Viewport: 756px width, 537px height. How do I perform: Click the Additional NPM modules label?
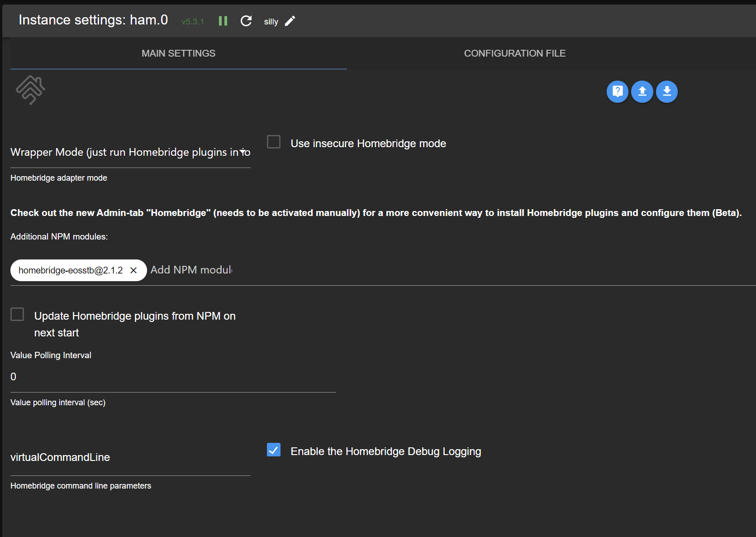click(59, 237)
